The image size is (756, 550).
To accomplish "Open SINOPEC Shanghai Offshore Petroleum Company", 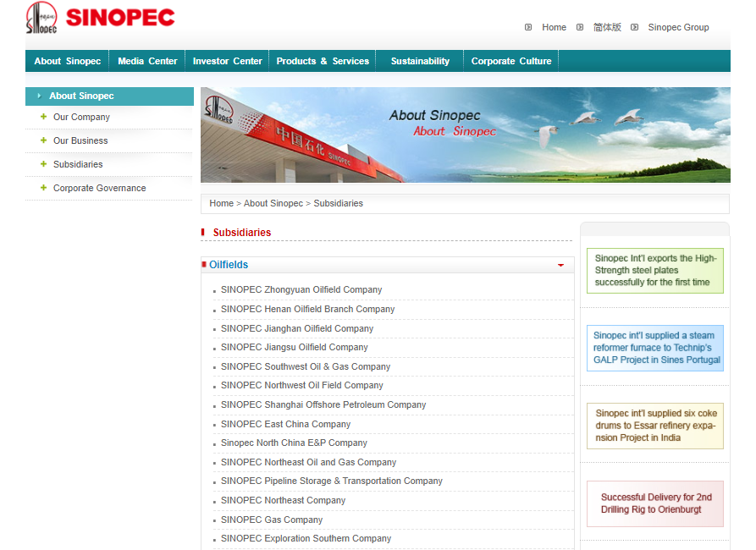I will (323, 404).
